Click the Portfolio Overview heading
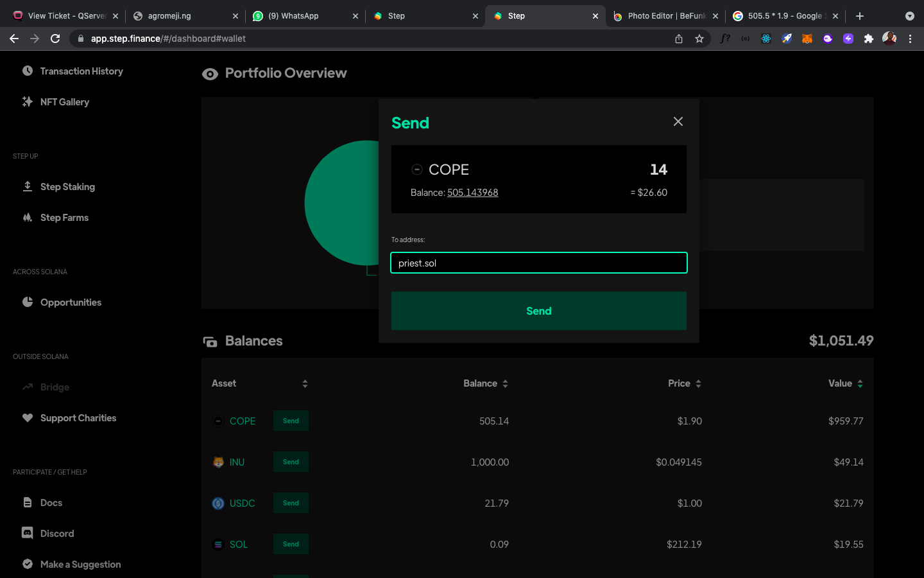 pyautogui.click(x=286, y=73)
